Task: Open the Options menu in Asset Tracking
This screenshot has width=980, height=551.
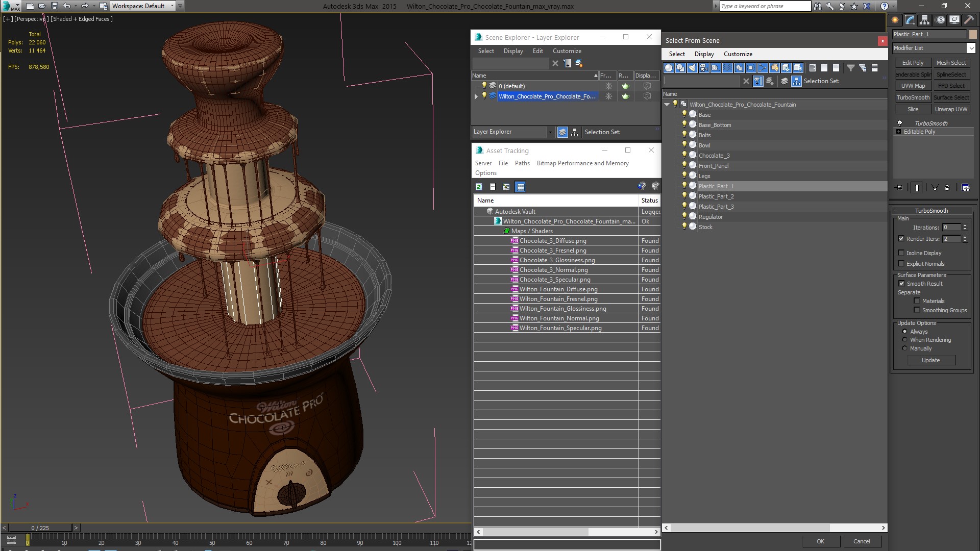Action: (485, 173)
